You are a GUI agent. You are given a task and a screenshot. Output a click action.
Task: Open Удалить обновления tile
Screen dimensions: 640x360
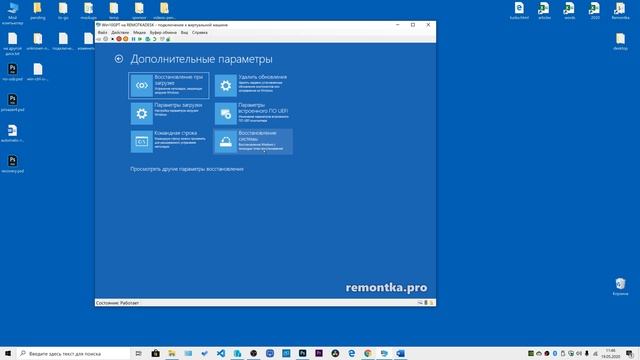click(x=253, y=85)
